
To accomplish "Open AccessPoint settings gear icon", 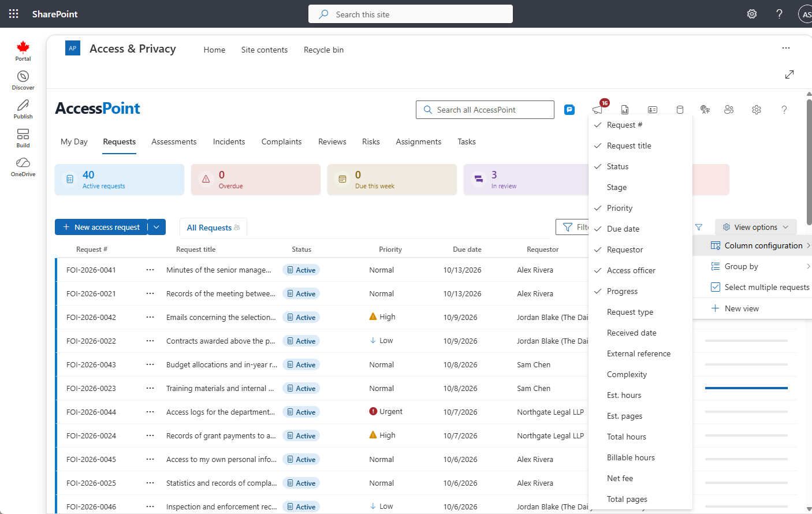I will point(757,110).
